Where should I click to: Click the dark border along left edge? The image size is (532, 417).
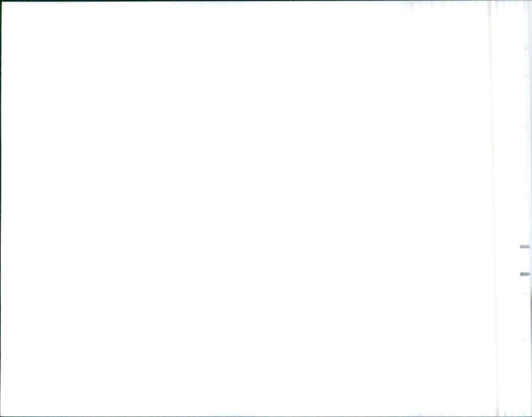pos(1,209)
